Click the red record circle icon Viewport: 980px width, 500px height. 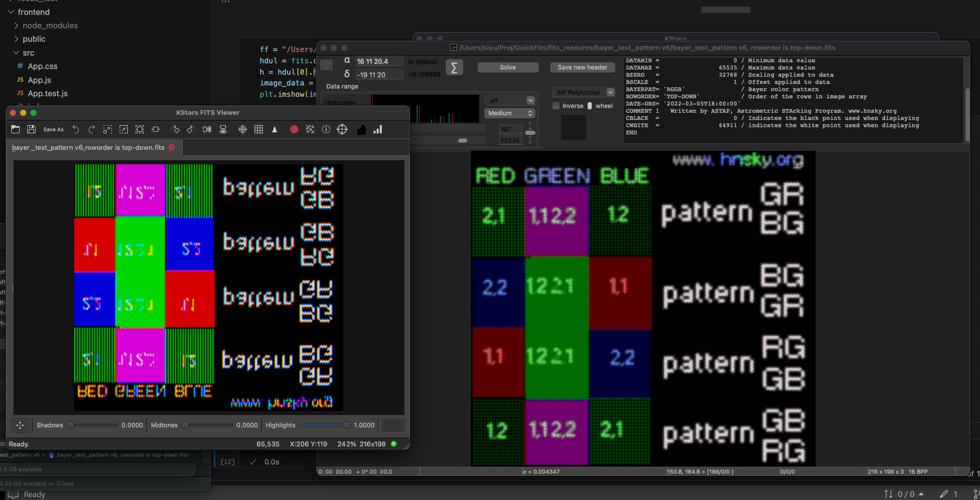point(294,130)
